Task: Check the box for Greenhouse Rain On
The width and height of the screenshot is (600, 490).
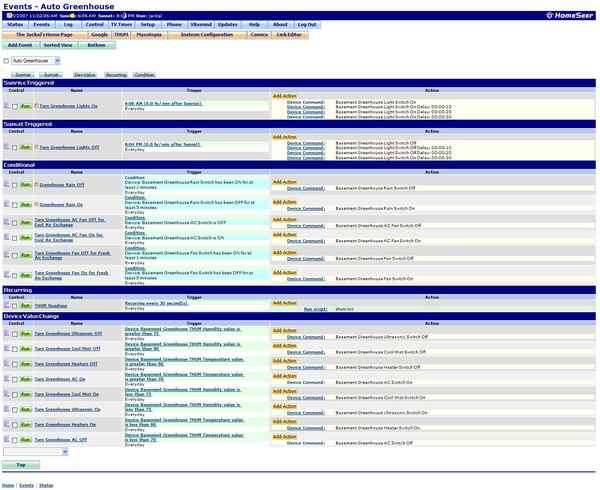Action: tap(15, 205)
